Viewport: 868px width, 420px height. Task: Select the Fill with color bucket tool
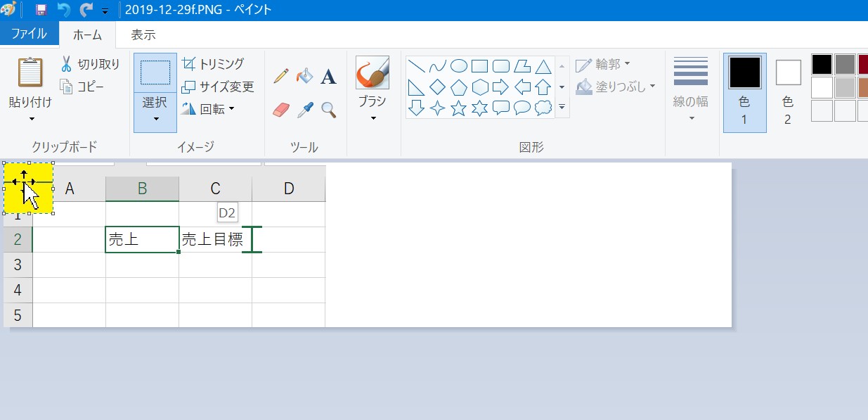(x=304, y=75)
